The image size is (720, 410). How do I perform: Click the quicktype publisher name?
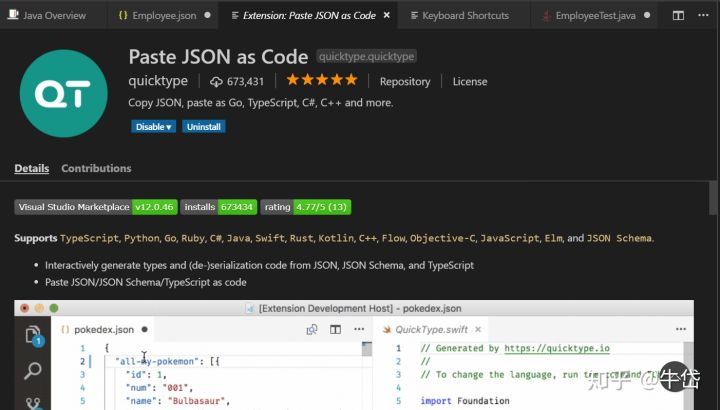(x=158, y=81)
